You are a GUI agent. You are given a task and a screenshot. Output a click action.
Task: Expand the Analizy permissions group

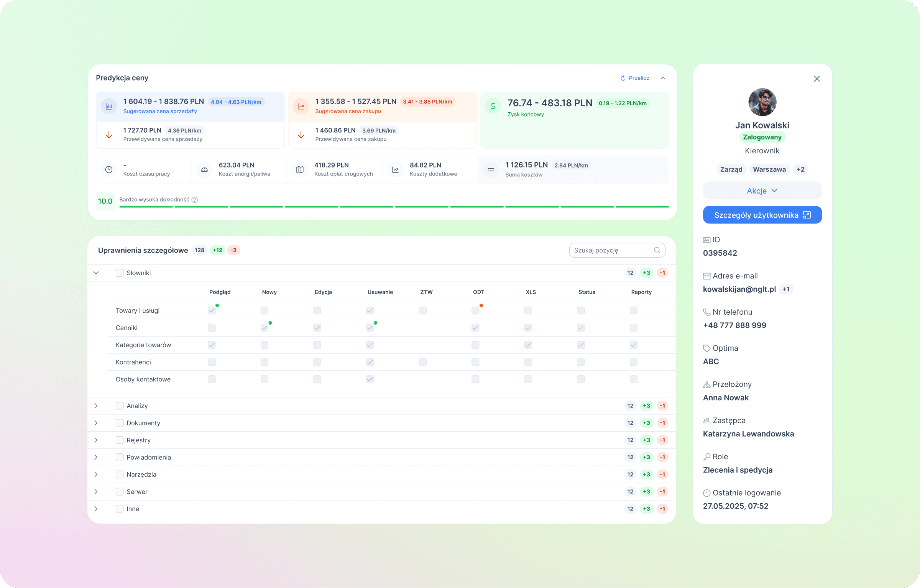coord(96,406)
